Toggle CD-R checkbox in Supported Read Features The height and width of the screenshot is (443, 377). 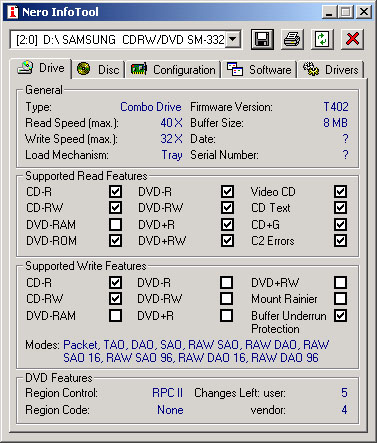(115, 192)
